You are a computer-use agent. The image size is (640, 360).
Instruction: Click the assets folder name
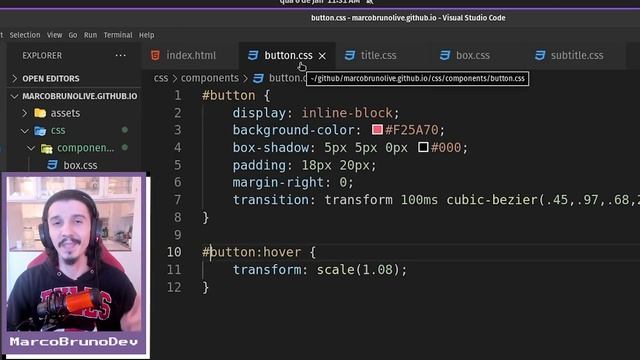coord(65,113)
